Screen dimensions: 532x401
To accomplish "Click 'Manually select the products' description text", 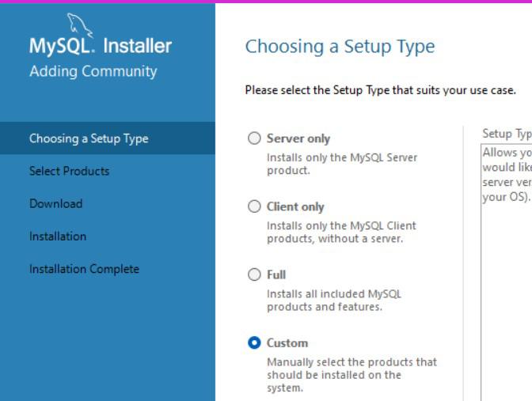I will click(351, 375).
